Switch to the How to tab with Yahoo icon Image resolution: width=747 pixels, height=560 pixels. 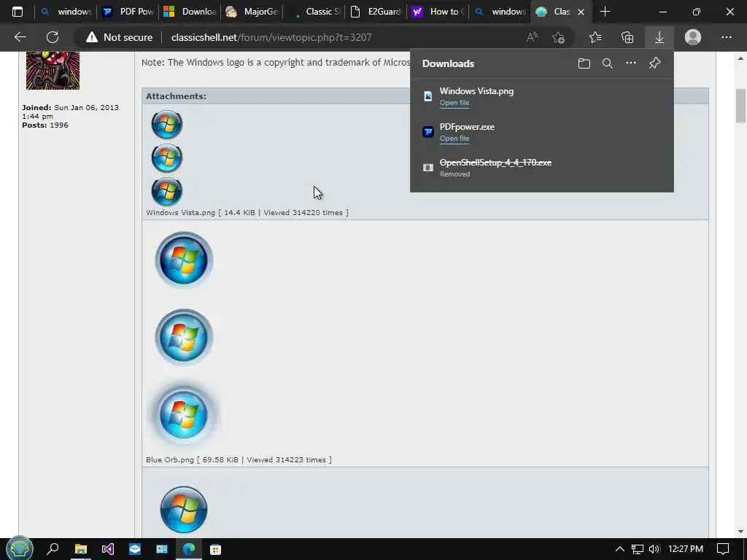[x=438, y=12]
